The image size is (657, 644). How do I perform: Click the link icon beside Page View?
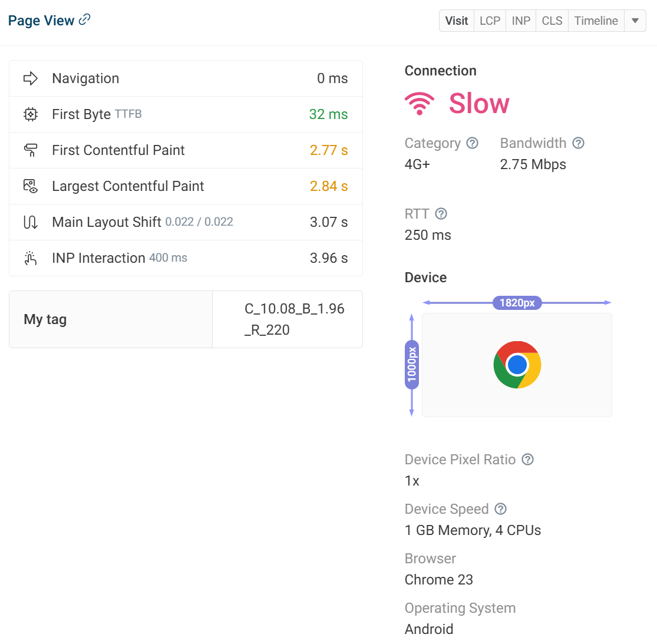[85, 19]
